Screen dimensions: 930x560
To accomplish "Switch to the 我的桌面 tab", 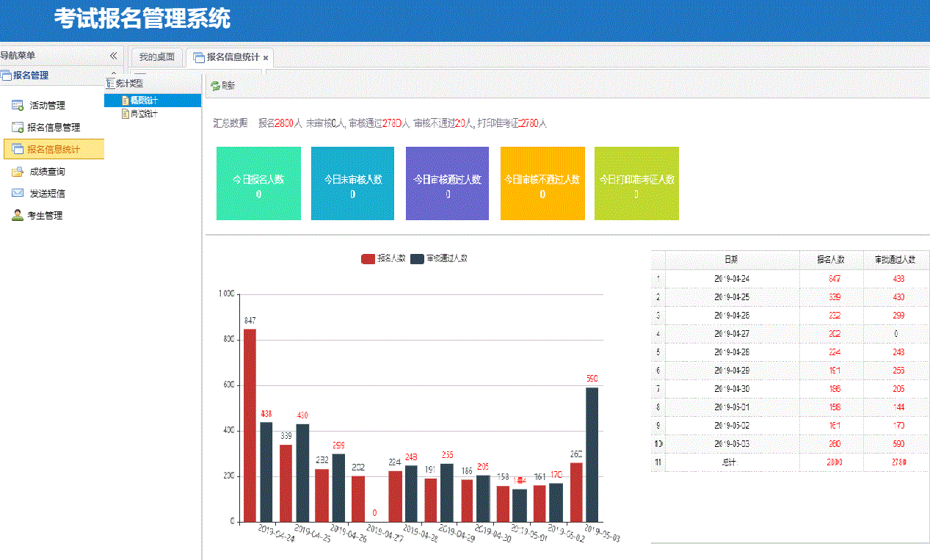I will (156, 57).
